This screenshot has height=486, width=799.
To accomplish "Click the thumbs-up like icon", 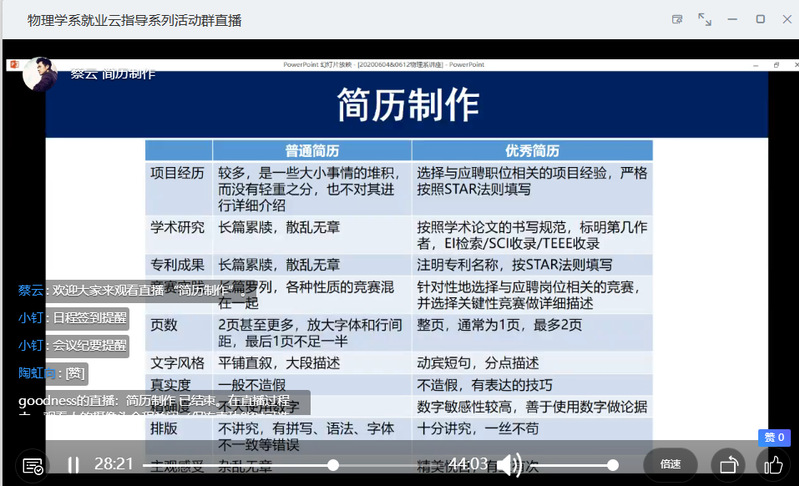I will 772,464.
